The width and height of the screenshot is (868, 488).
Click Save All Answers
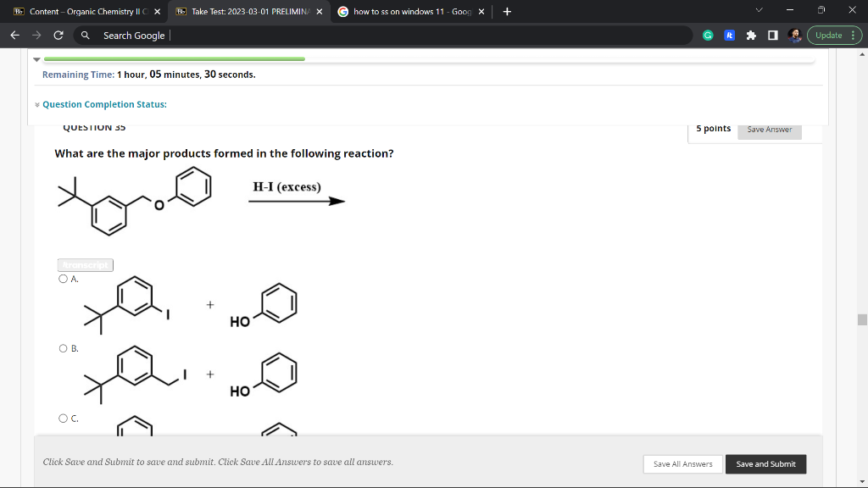[682, 464]
